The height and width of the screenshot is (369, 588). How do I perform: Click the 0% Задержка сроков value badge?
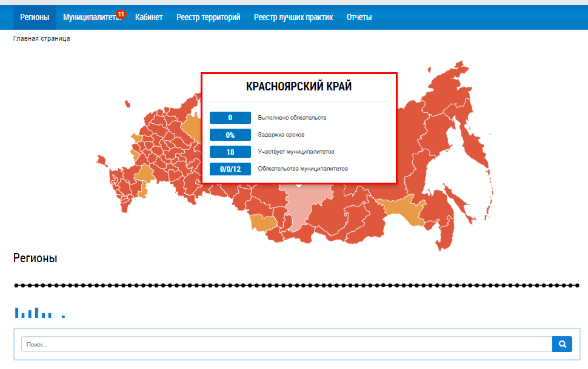coord(230,135)
